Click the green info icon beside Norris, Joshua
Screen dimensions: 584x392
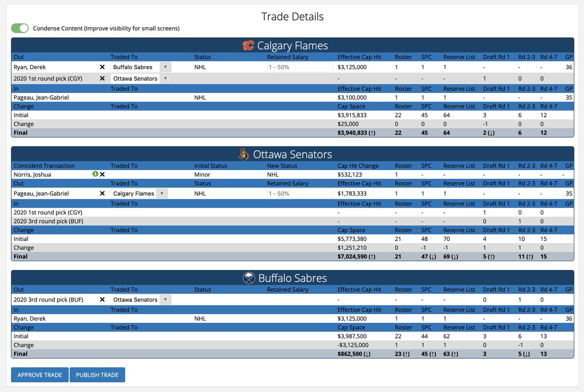[95, 174]
